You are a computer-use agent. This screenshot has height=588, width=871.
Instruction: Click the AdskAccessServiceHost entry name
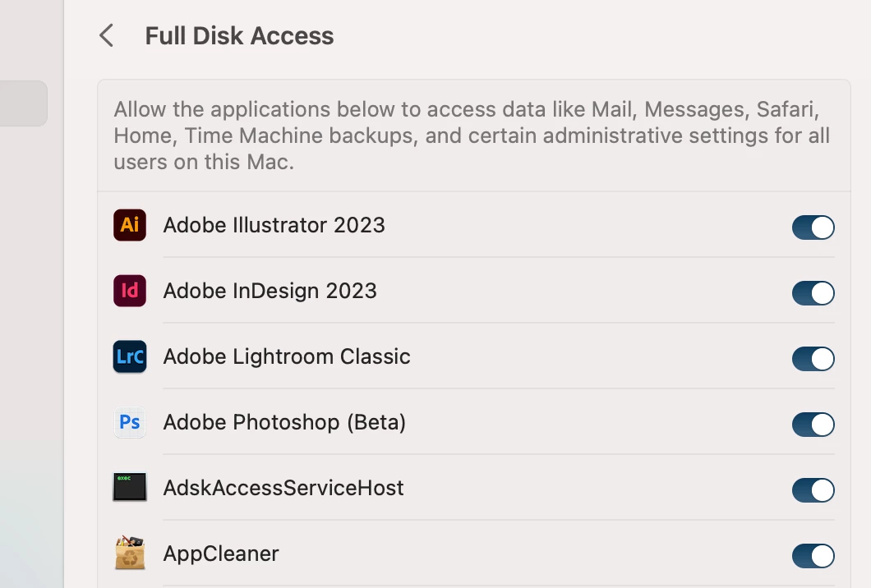coord(283,488)
